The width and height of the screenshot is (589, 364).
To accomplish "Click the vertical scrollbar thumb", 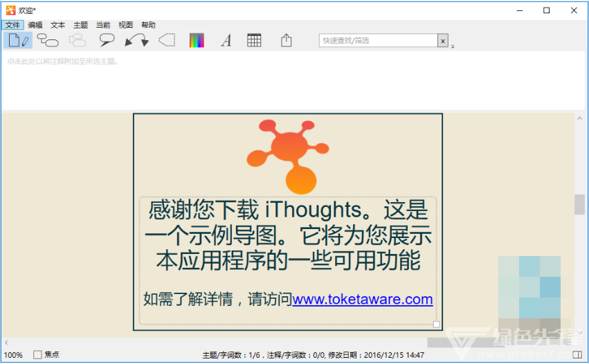I will tap(579, 204).
